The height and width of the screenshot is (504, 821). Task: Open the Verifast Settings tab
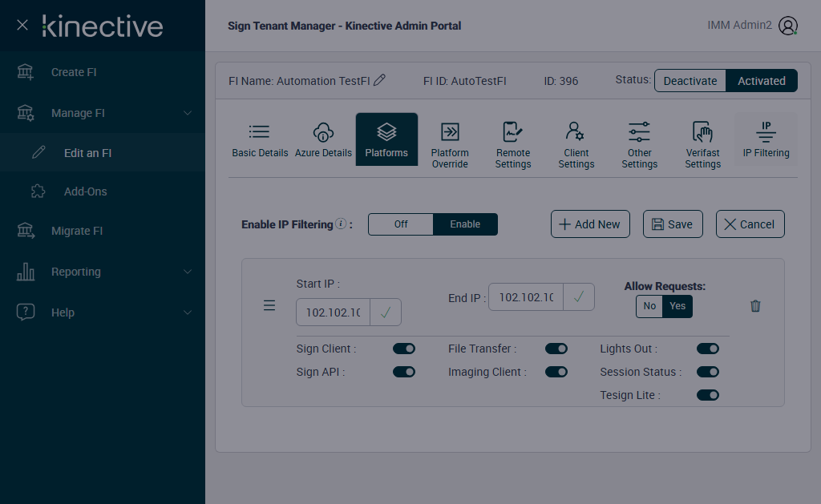click(702, 144)
